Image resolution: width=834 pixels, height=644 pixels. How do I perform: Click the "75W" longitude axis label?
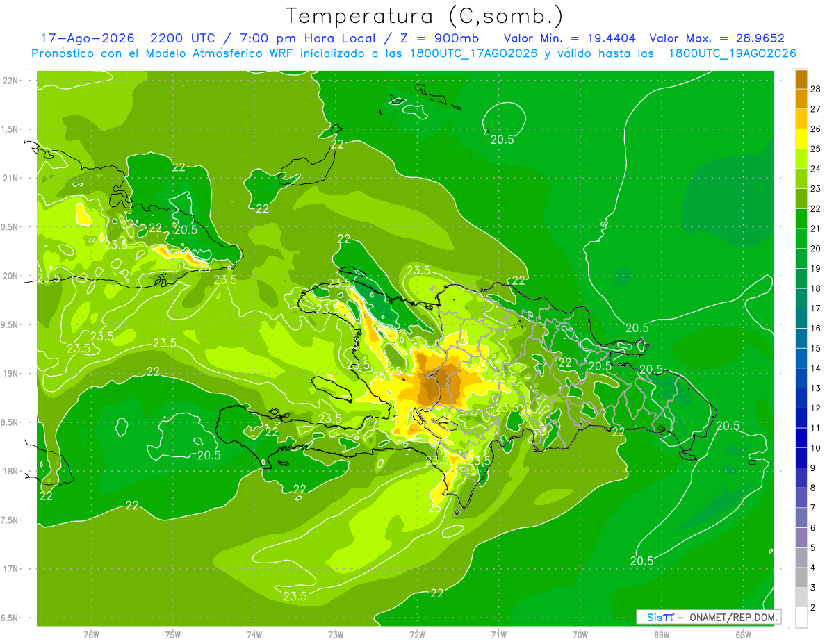click(173, 635)
